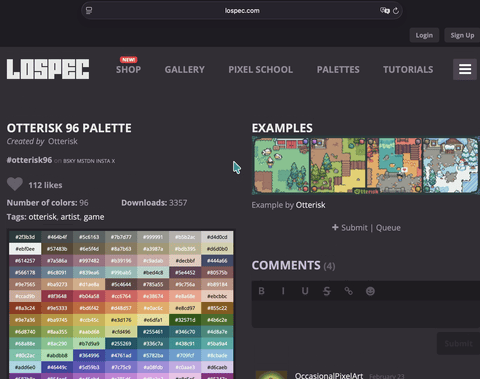This screenshot has width=480, height=379.
Task: Click the heart icon to like the palette
Action: [15, 184]
